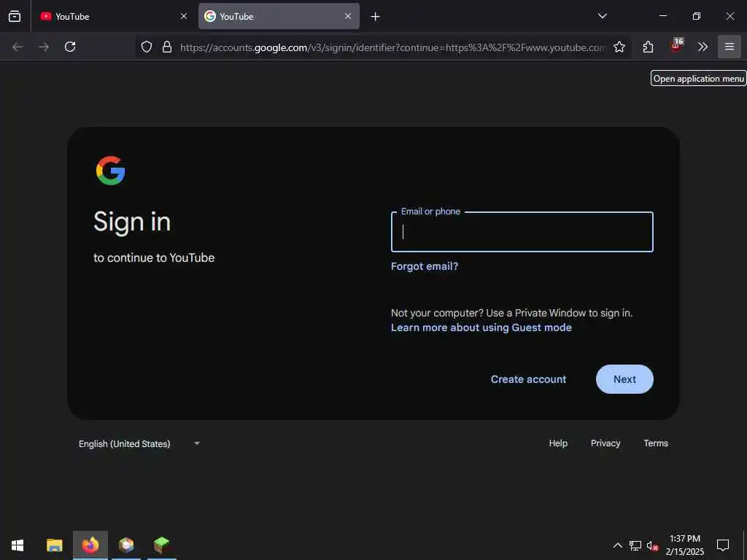Viewport: 747px width, 560px height.
Task: Bookmark this page with star icon
Action: [x=619, y=47]
